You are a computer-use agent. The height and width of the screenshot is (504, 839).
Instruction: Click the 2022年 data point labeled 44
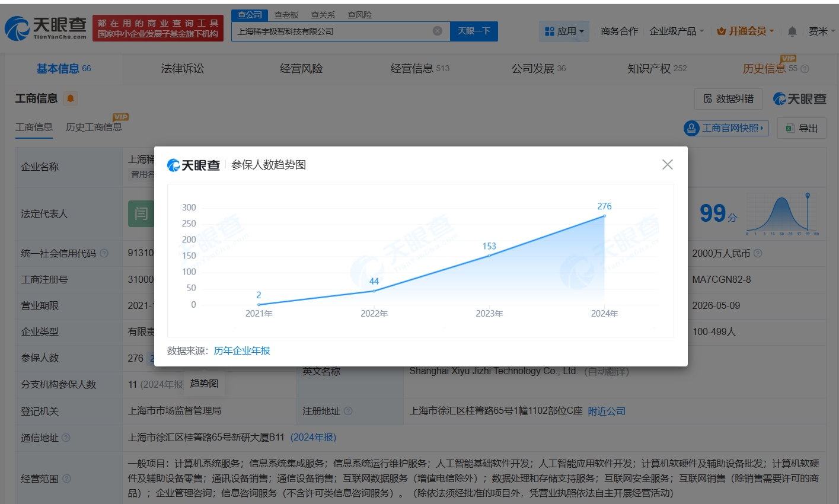tap(374, 291)
